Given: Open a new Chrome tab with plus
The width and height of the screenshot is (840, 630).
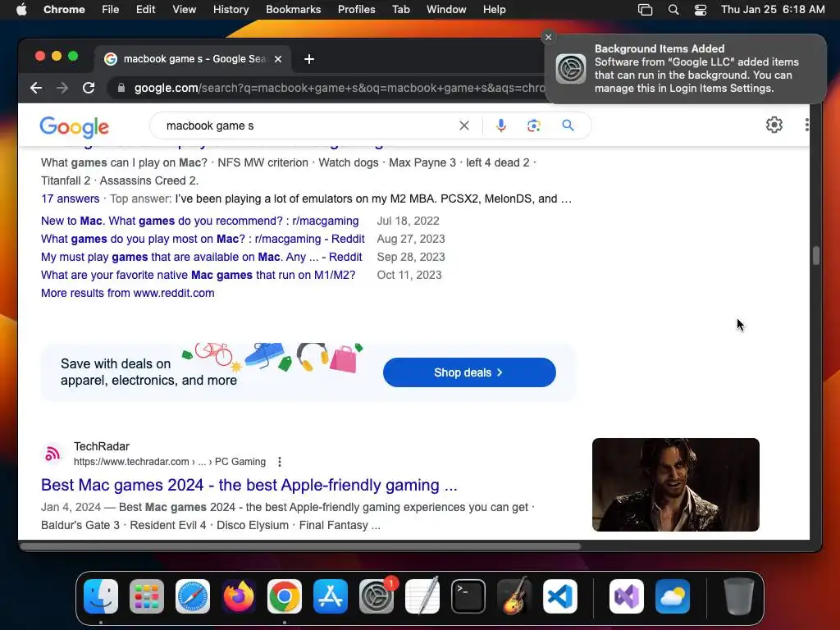Looking at the screenshot, I should coord(309,59).
